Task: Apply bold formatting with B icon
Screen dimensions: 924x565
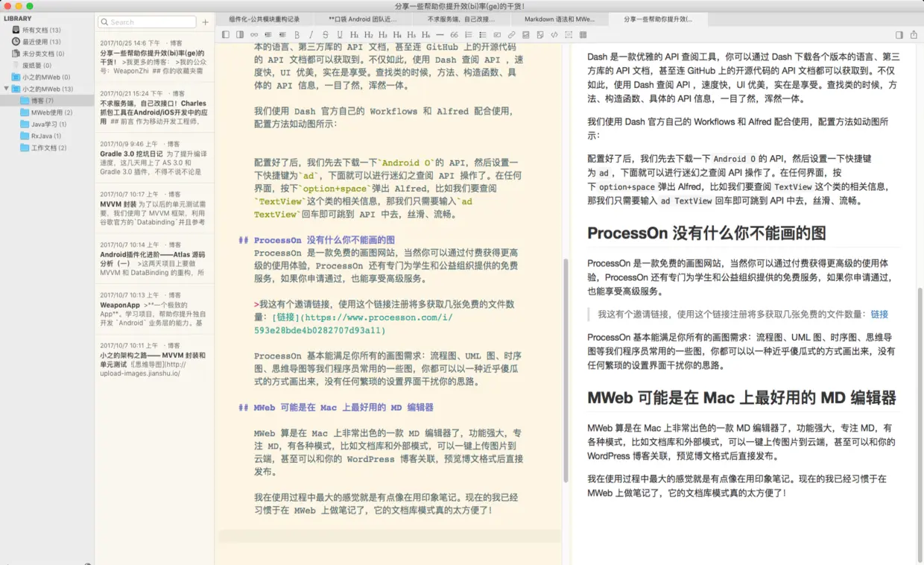Action: click(x=297, y=34)
